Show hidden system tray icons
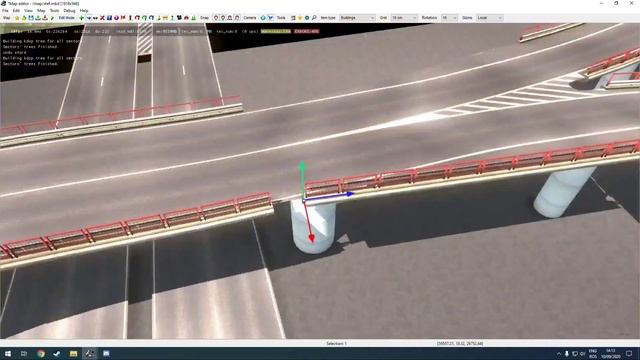 [559, 353]
